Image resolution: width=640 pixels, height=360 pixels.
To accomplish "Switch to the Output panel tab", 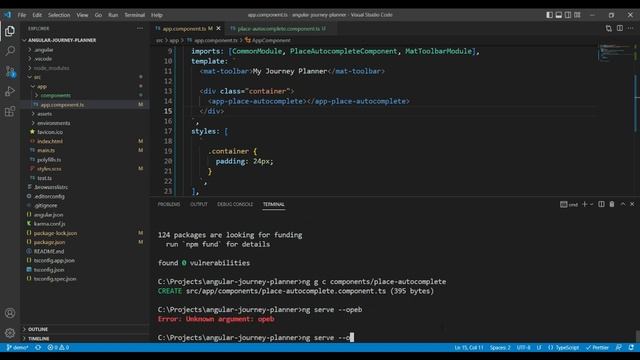I will 199,204.
